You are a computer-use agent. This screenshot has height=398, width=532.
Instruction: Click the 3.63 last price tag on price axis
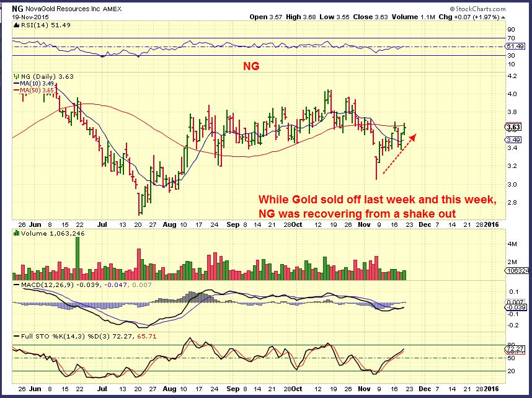[x=513, y=127]
